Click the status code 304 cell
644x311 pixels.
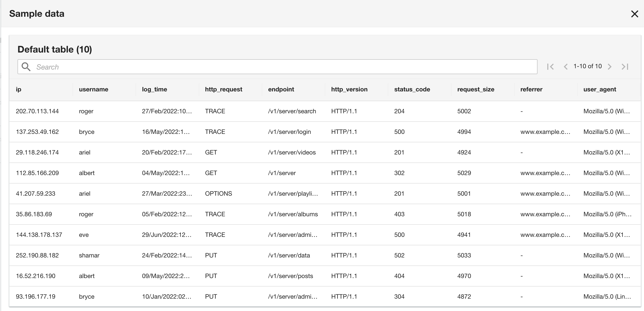point(399,297)
